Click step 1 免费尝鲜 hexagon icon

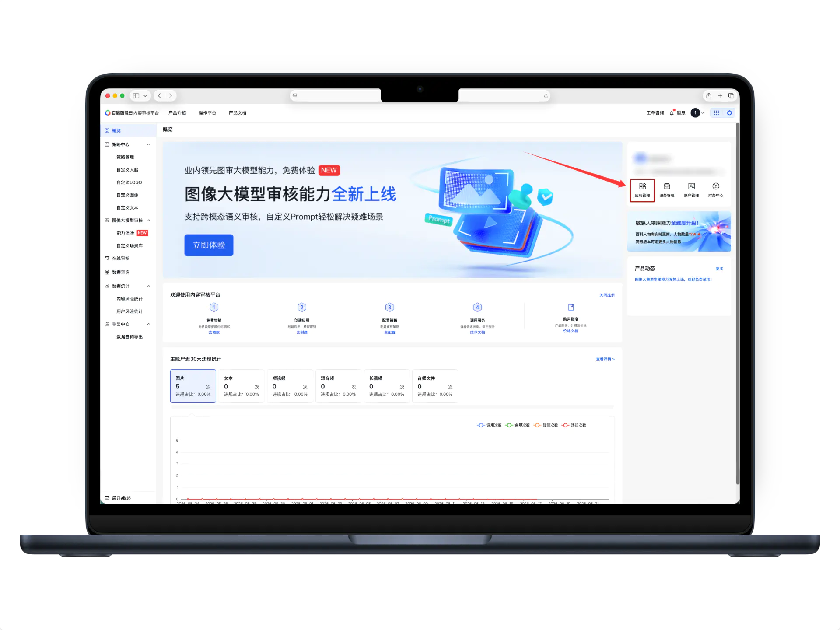point(214,308)
